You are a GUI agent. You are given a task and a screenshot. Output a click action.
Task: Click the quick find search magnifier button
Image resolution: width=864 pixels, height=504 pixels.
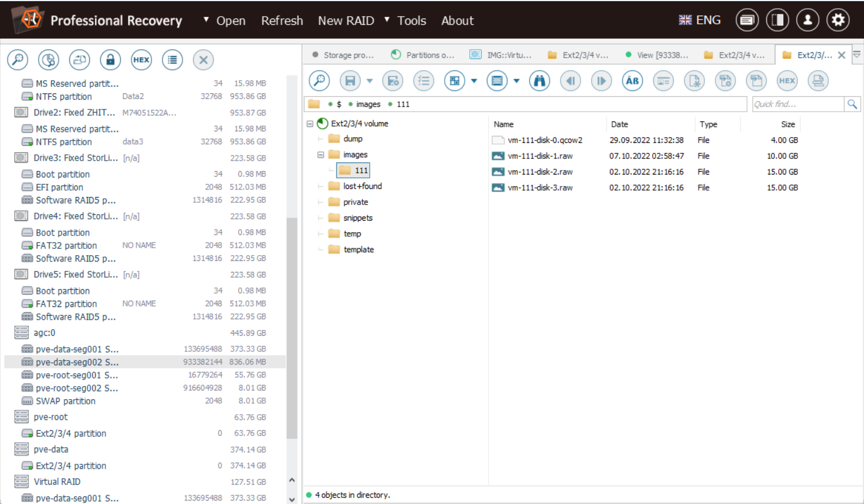[x=852, y=104]
